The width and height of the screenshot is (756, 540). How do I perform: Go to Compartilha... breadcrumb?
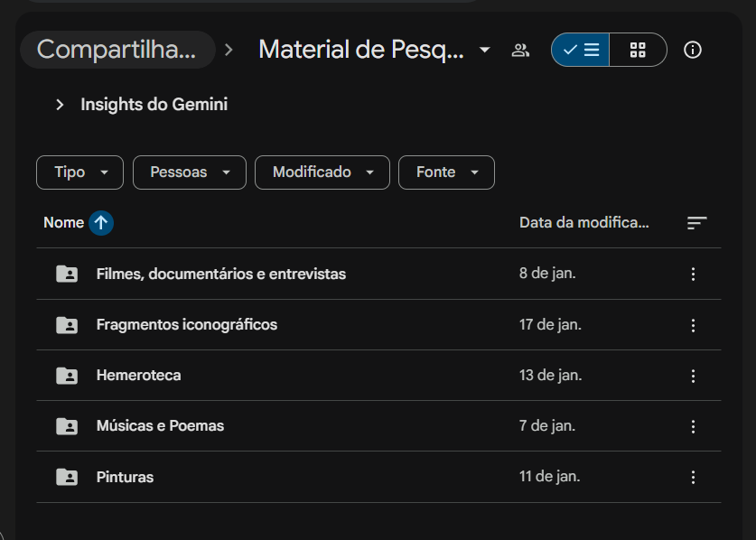117,50
